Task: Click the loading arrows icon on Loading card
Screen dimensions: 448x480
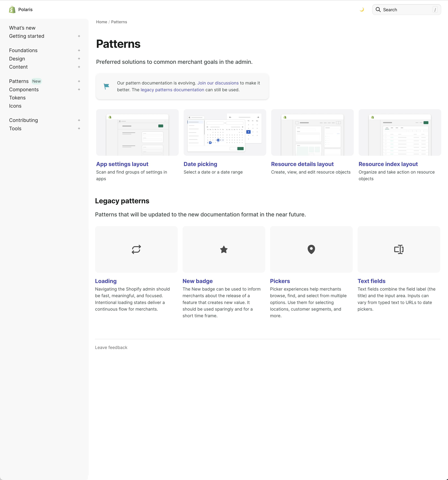Action: 136,249
